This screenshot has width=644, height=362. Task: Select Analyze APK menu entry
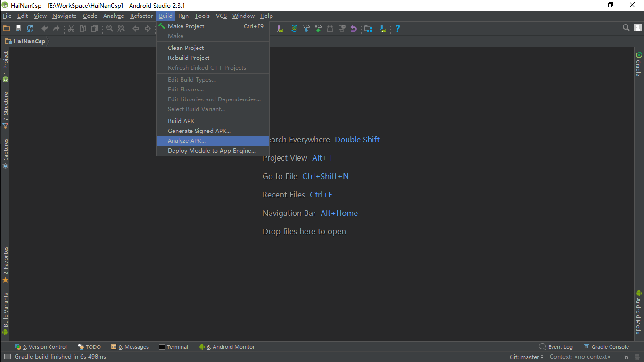[x=213, y=141]
